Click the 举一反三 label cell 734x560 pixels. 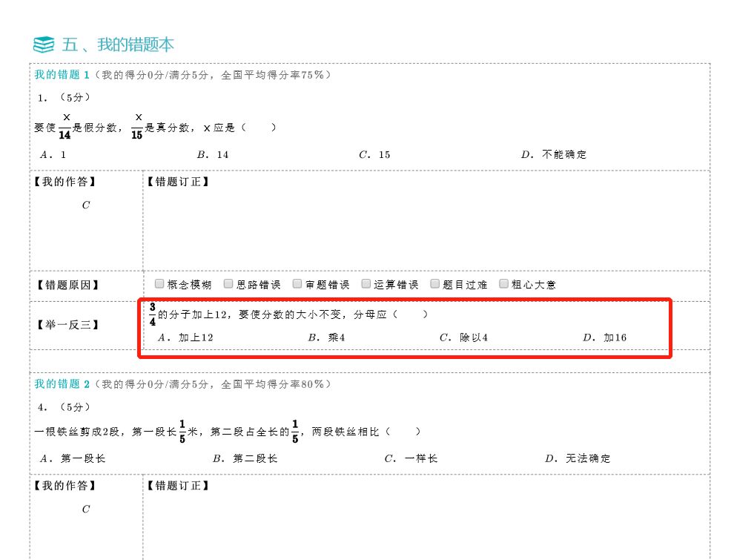(x=67, y=324)
